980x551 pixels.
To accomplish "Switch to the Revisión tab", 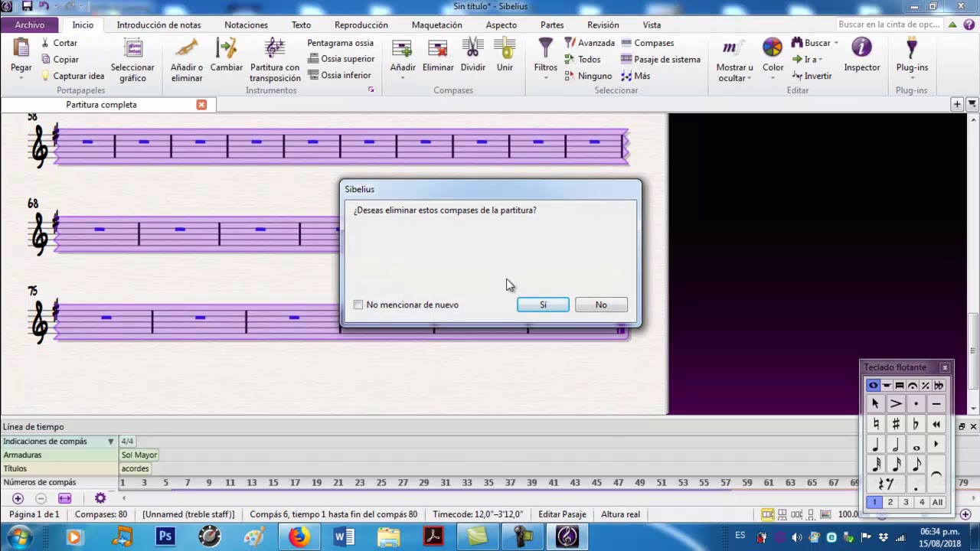I will coord(603,24).
